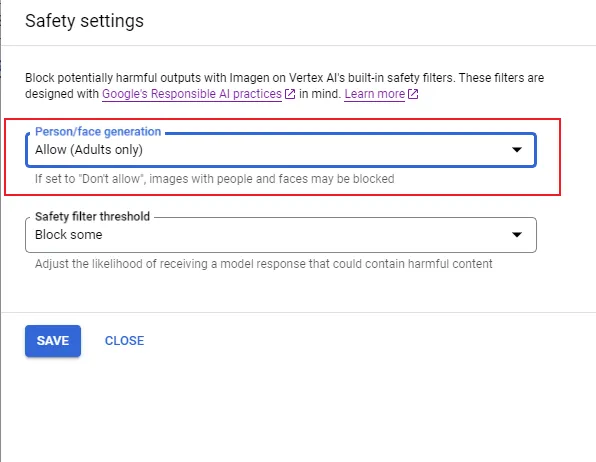
Task: Open Google's Responsible AI practices link
Action: 192,94
